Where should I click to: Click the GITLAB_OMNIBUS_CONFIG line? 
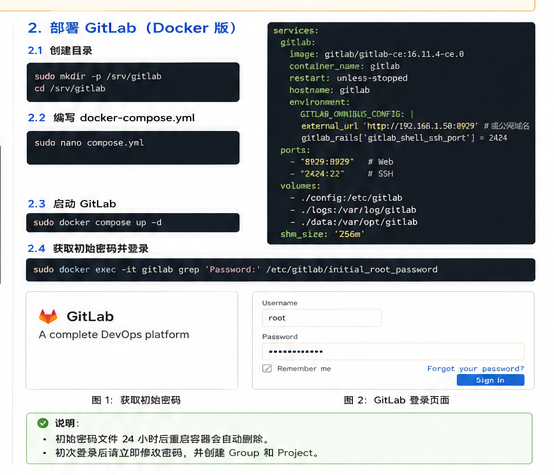point(357,114)
